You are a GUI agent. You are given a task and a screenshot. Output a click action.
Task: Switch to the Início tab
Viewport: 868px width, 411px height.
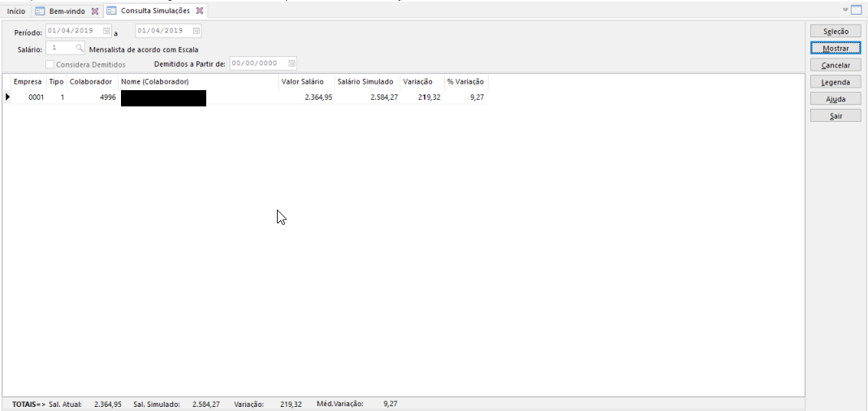pyautogui.click(x=16, y=11)
